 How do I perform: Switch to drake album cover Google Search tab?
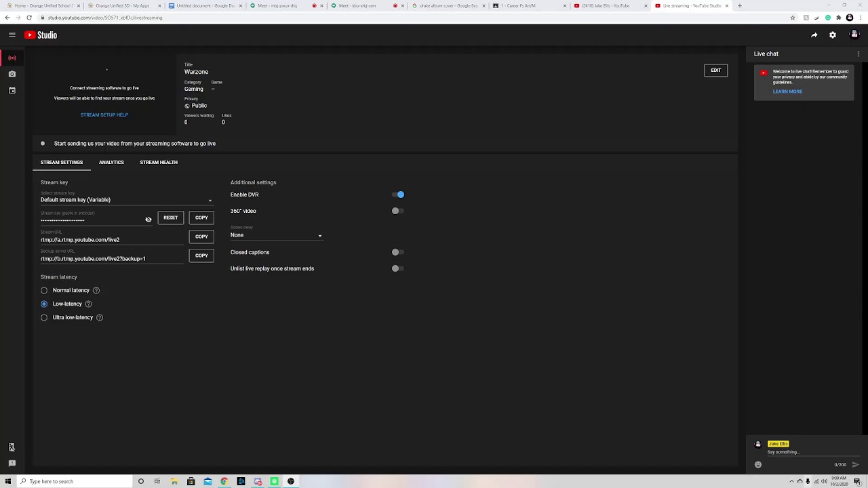tap(447, 5)
